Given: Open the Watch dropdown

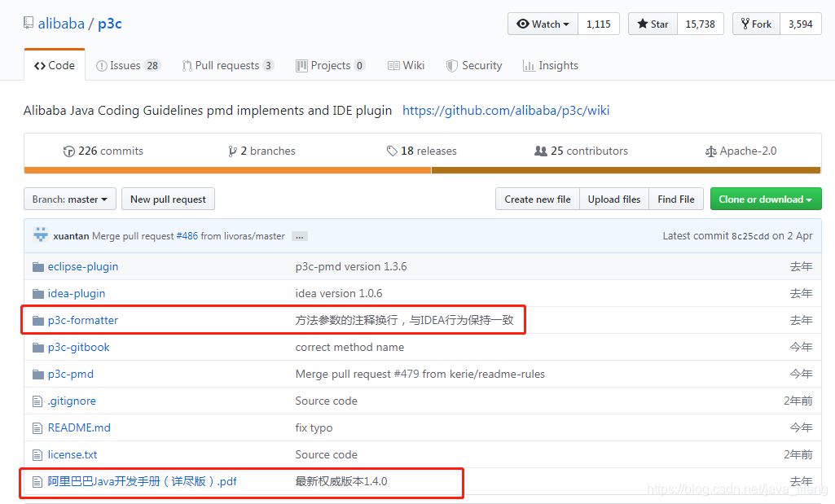Looking at the screenshot, I should [543, 24].
